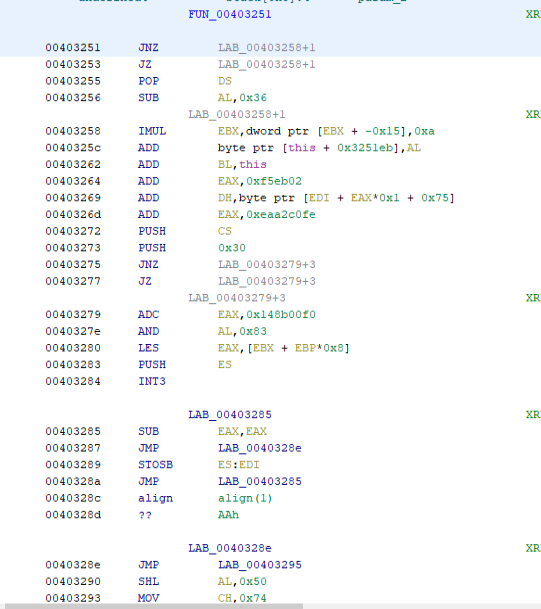
Task: Select the FUN_00403251 function label
Action: [x=230, y=14]
